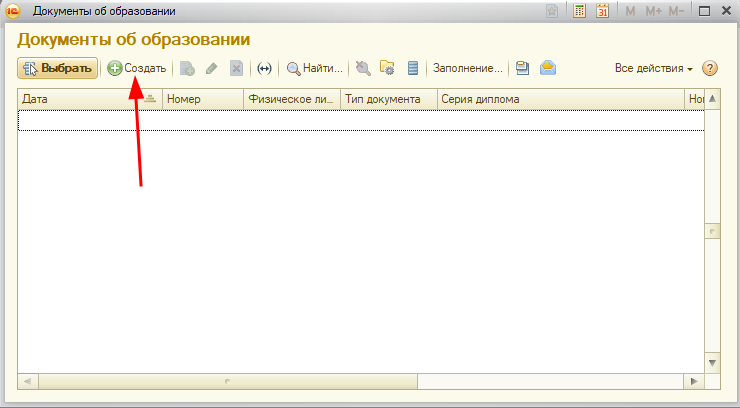Expand the Все действия dropdown

coord(654,68)
